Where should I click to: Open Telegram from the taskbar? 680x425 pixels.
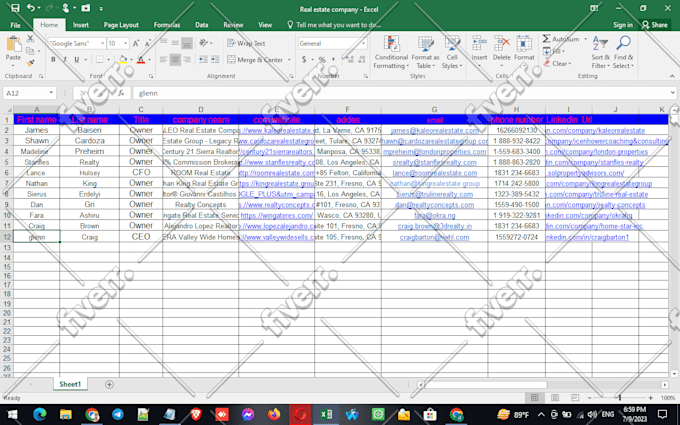[118, 415]
